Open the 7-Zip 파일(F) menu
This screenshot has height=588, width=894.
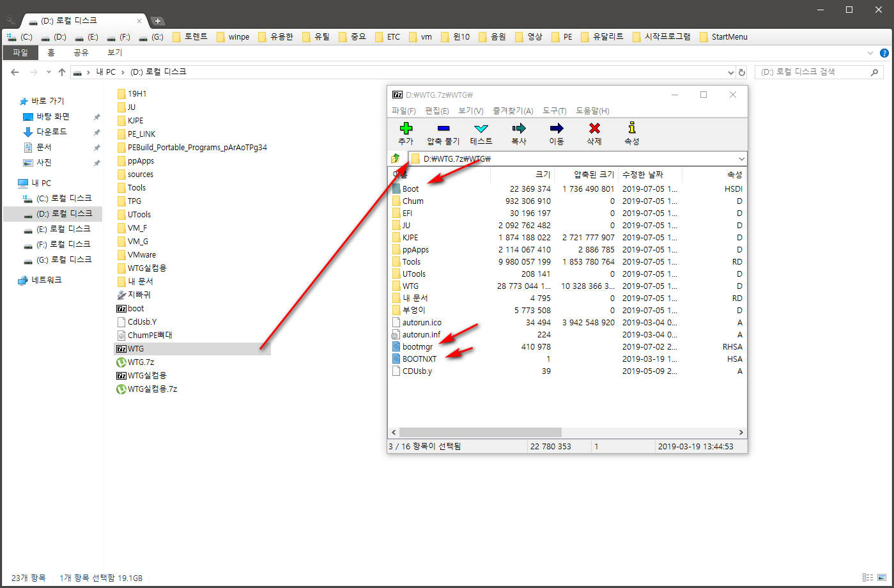coord(403,111)
